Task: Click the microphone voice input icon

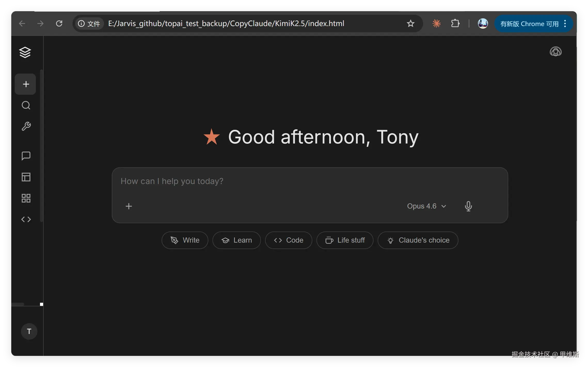Action: coord(468,206)
